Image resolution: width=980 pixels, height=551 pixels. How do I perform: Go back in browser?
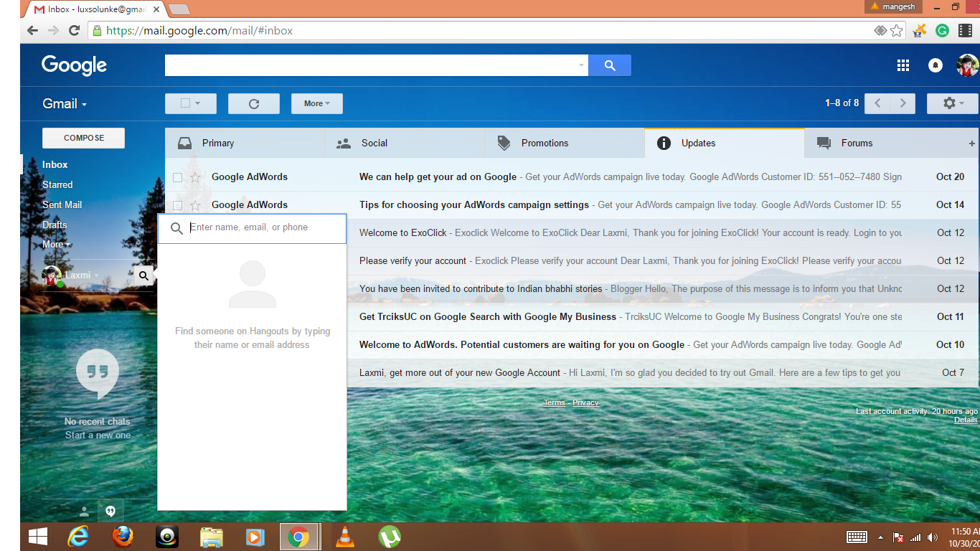point(32,31)
